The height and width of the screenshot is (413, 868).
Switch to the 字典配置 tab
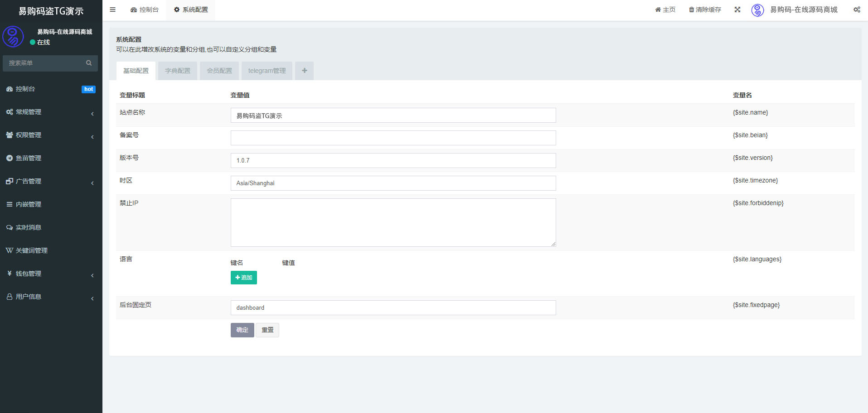coord(178,71)
